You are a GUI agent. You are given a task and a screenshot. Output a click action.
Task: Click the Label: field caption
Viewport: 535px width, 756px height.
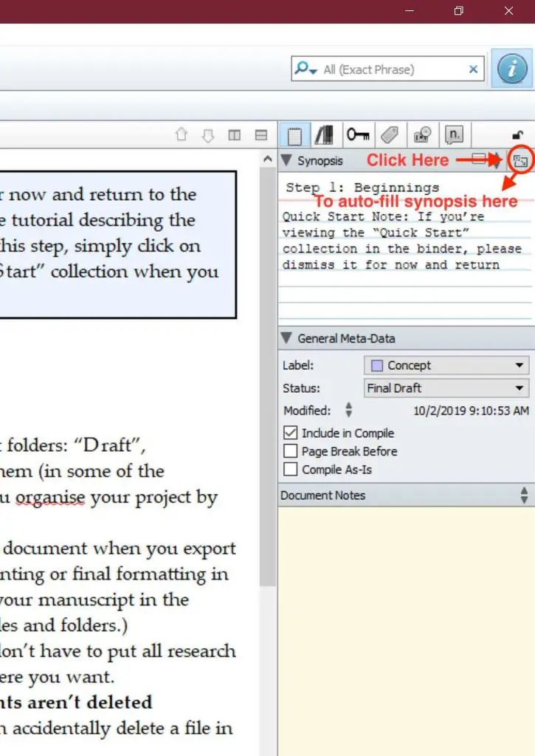pyautogui.click(x=298, y=365)
